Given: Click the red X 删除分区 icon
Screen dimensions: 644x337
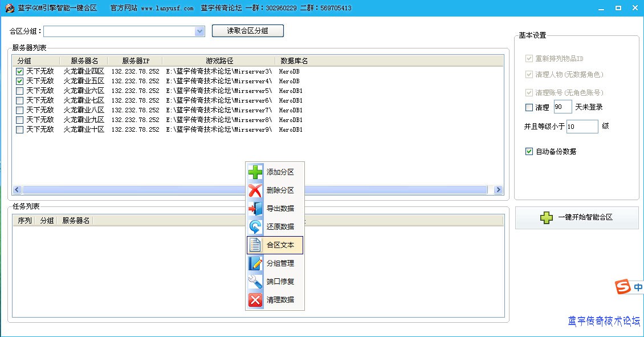Looking at the screenshot, I should (x=255, y=190).
